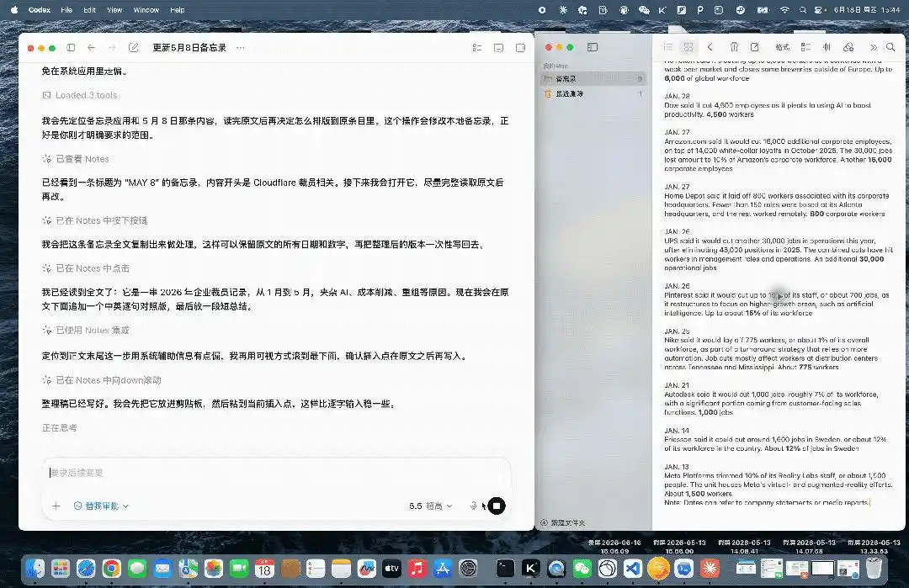Select the 最近删除 folder in Notes
This screenshot has height=588, width=909.
coord(593,94)
